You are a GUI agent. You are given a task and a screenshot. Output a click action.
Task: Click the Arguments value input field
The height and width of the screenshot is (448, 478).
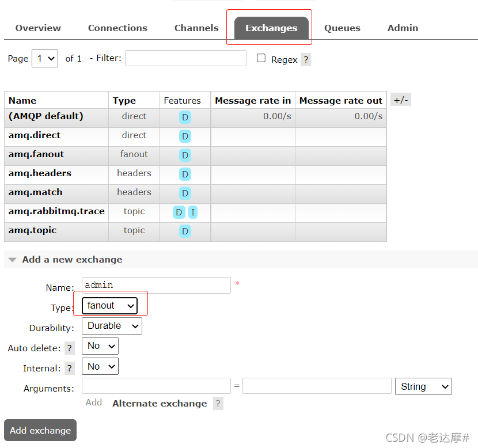(317, 386)
